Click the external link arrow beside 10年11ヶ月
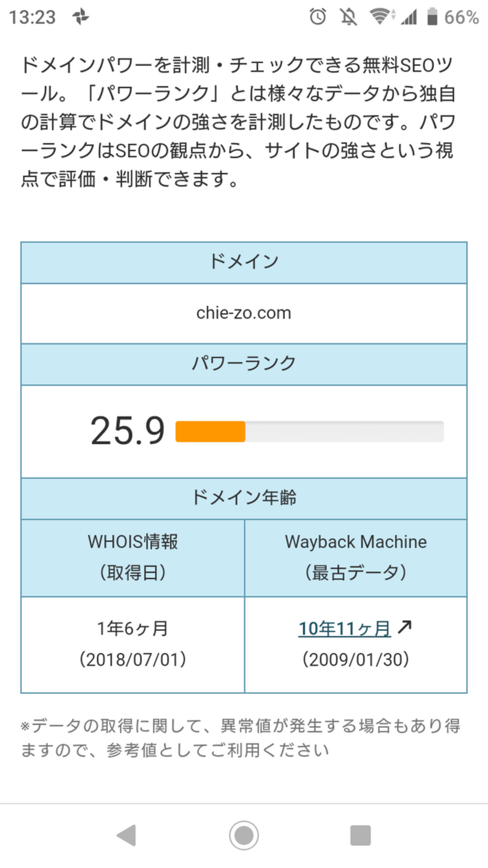The image size is (488, 868). pyautogui.click(x=405, y=626)
